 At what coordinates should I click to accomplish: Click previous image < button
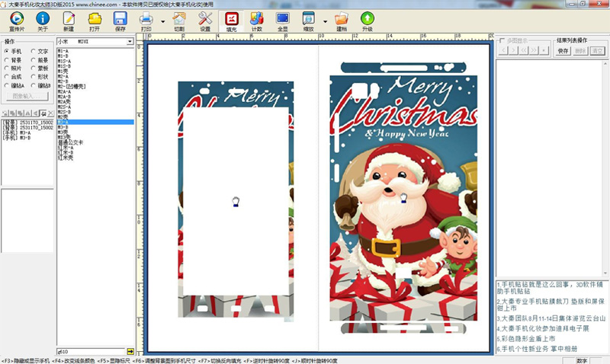[x=503, y=50]
